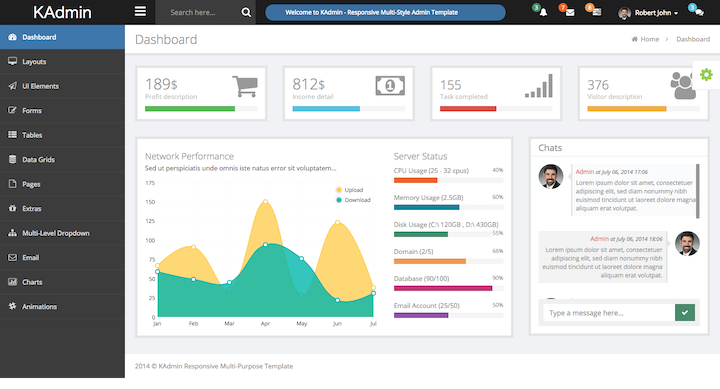This screenshot has height=389, width=720.
Task: Click the Data Grids database icon
Action: (x=12, y=159)
